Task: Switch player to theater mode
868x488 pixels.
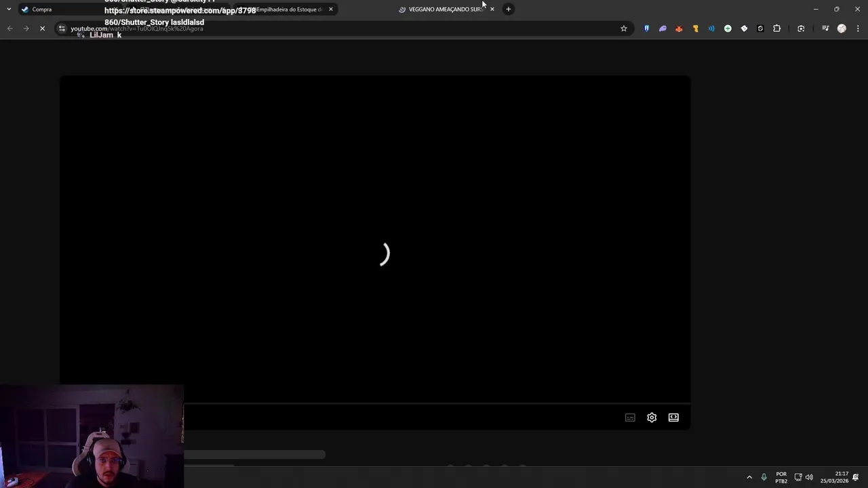Action: (x=673, y=418)
